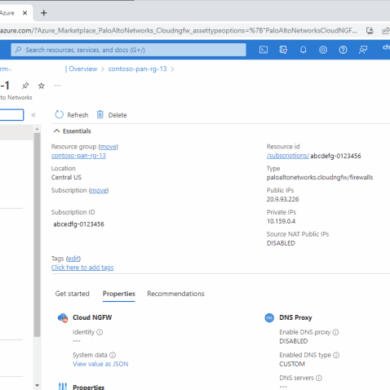Switch to the Recommendations tab

pos(176,294)
